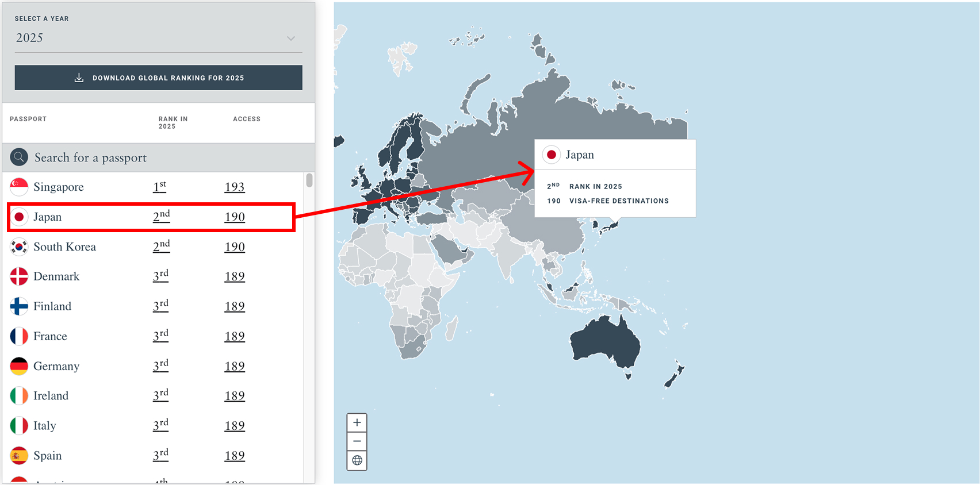Click Ireland's 189 access link
Image resolution: width=980 pixels, height=485 pixels.
click(235, 396)
